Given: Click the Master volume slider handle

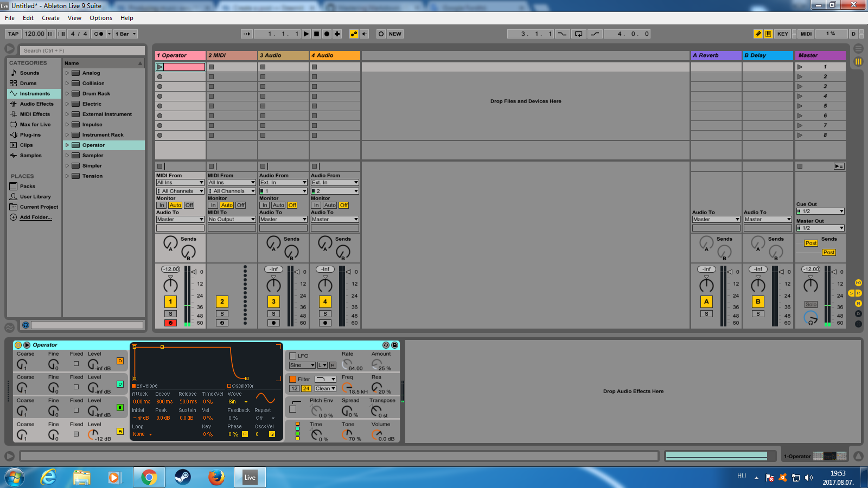Looking at the screenshot, I should [835, 272].
